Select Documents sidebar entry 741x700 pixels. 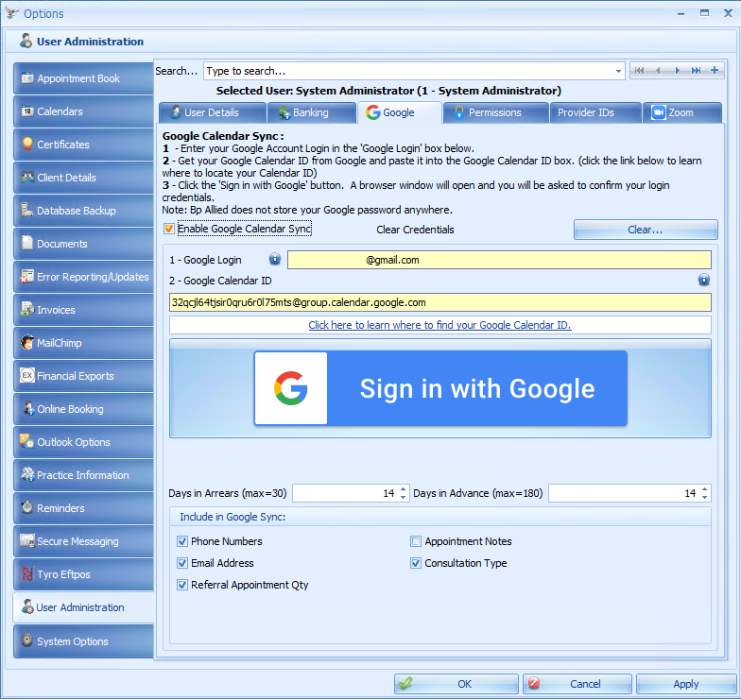click(83, 244)
